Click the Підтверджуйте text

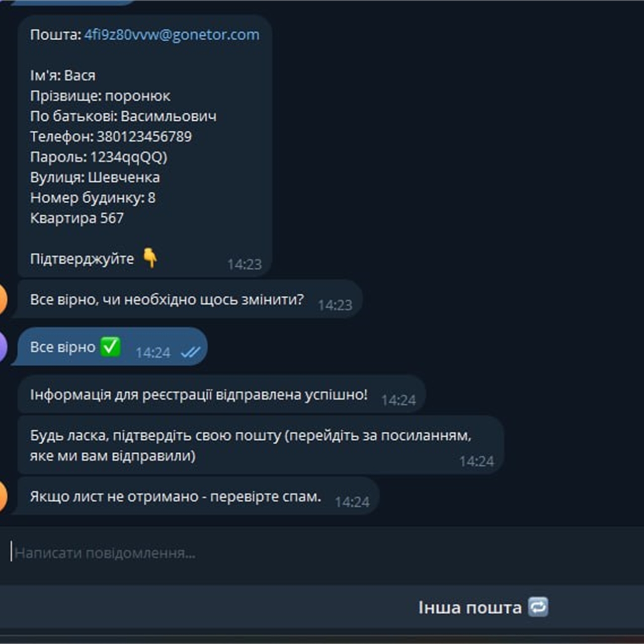tap(82, 259)
